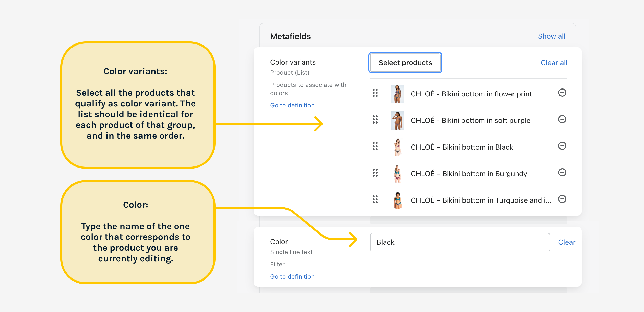Remove soft purple bikini from list
This screenshot has width=644, height=312.
pyautogui.click(x=562, y=119)
